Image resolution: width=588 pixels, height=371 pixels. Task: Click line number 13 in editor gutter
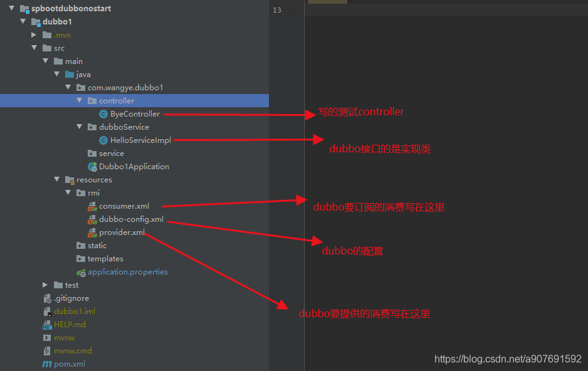click(276, 10)
